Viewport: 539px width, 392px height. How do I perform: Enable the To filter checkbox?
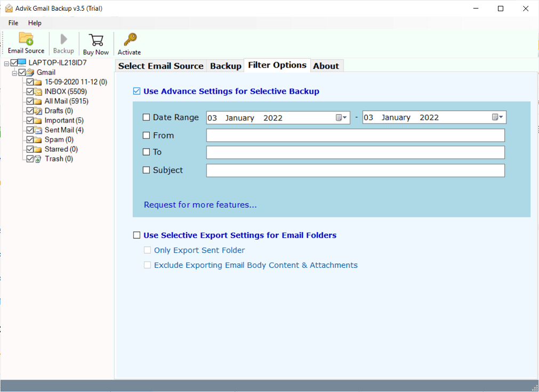point(146,152)
